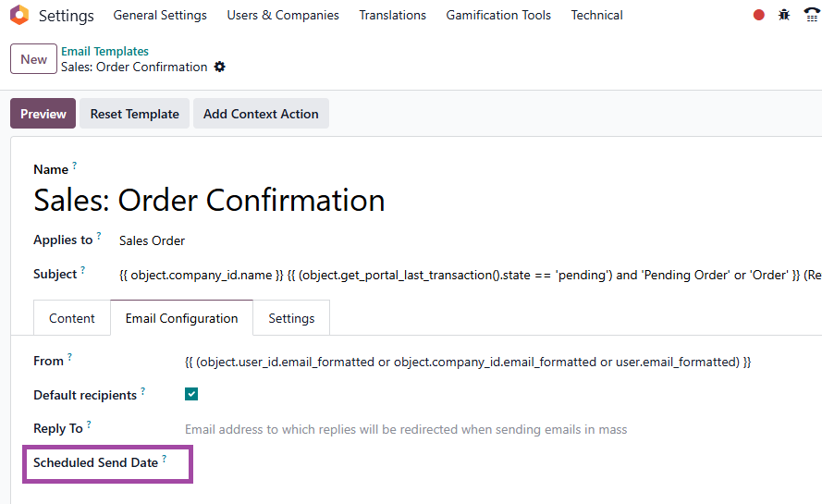Open the gear actions menu beside record title
The image size is (822, 504).
click(220, 68)
